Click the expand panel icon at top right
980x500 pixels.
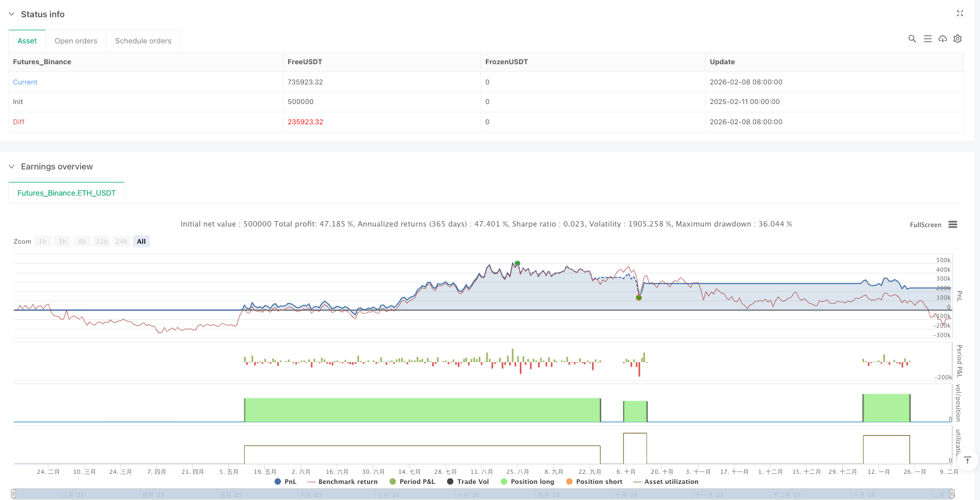(x=960, y=14)
